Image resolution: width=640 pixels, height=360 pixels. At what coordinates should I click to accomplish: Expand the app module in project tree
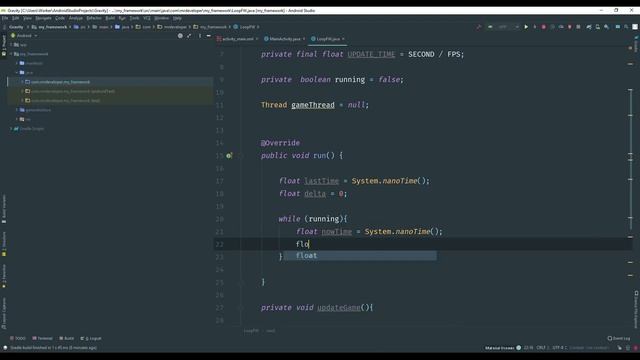pyautogui.click(x=12, y=45)
